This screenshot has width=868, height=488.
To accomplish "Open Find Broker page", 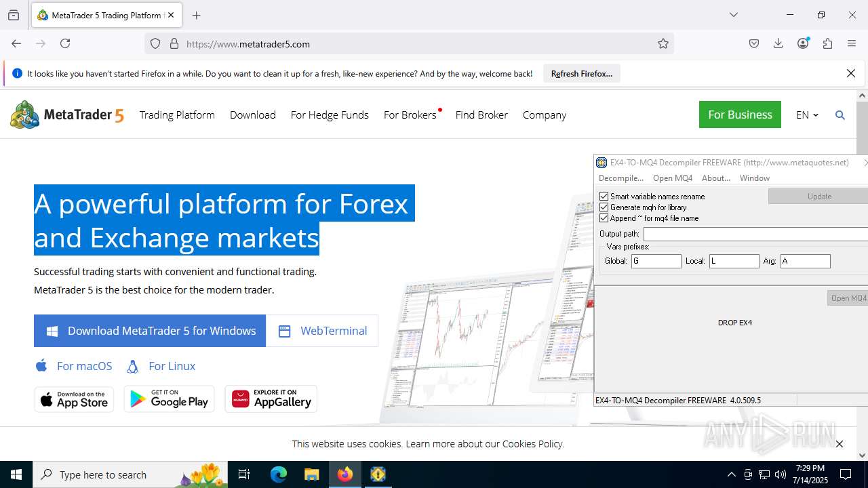I will pyautogui.click(x=481, y=115).
